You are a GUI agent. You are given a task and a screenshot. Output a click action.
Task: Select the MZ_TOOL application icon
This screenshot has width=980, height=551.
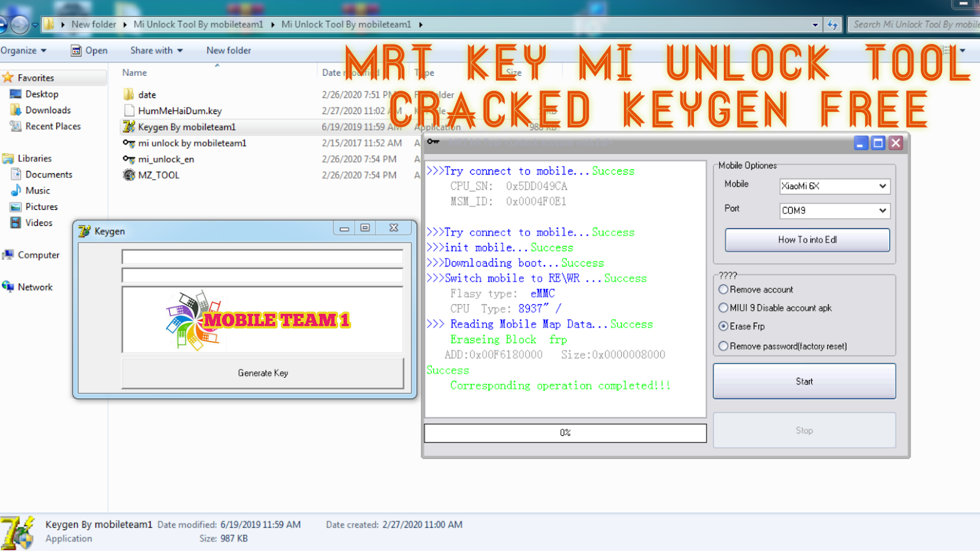point(129,175)
